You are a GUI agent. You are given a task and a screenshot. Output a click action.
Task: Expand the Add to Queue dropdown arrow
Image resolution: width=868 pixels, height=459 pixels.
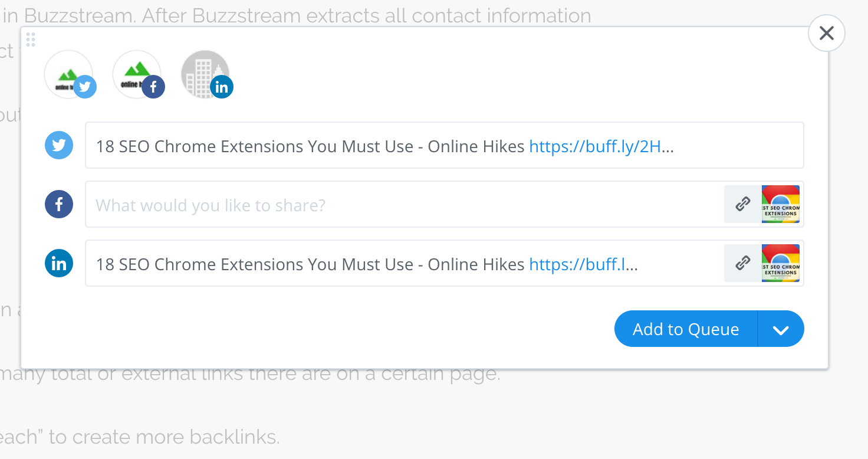point(781,329)
